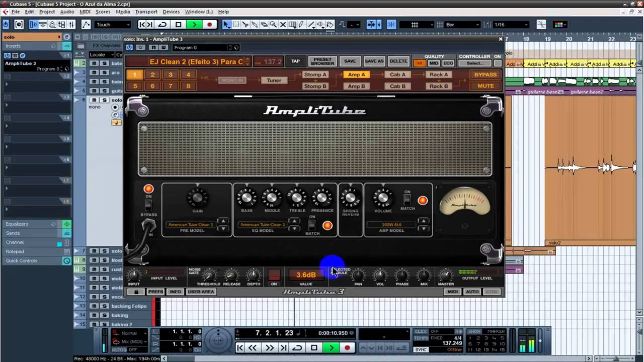Click toolbar Play button
The height and width of the screenshot is (362, 644).
(194, 24)
